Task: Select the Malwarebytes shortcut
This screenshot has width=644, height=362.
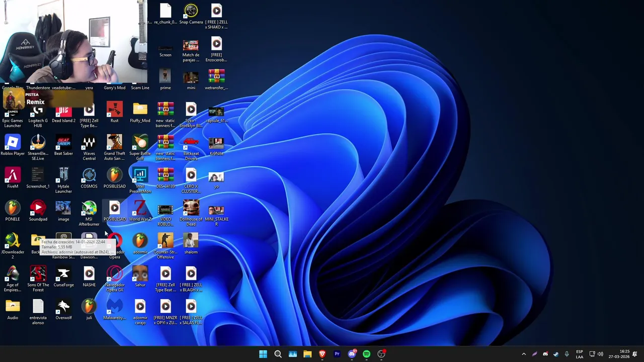Action: tap(114, 310)
